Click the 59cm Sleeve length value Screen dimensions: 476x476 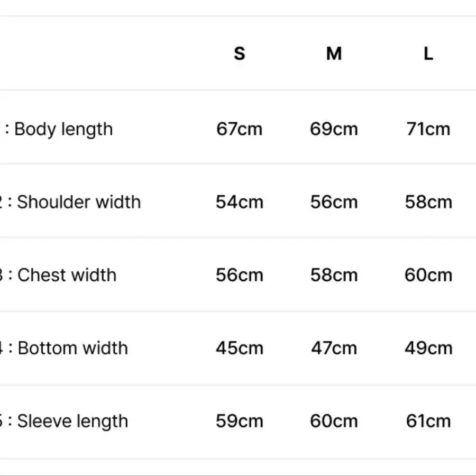pos(239,421)
